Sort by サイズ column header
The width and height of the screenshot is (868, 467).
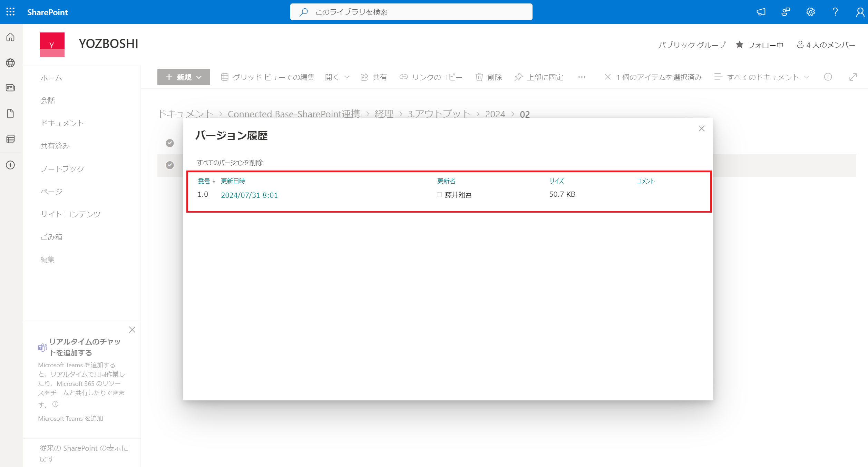tap(556, 181)
